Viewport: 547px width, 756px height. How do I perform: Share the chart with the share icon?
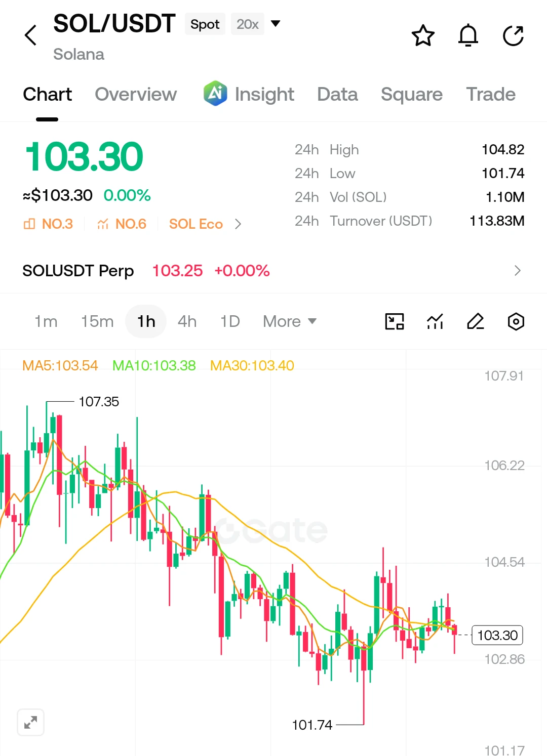pyautogui.click(x=513, y=35)
